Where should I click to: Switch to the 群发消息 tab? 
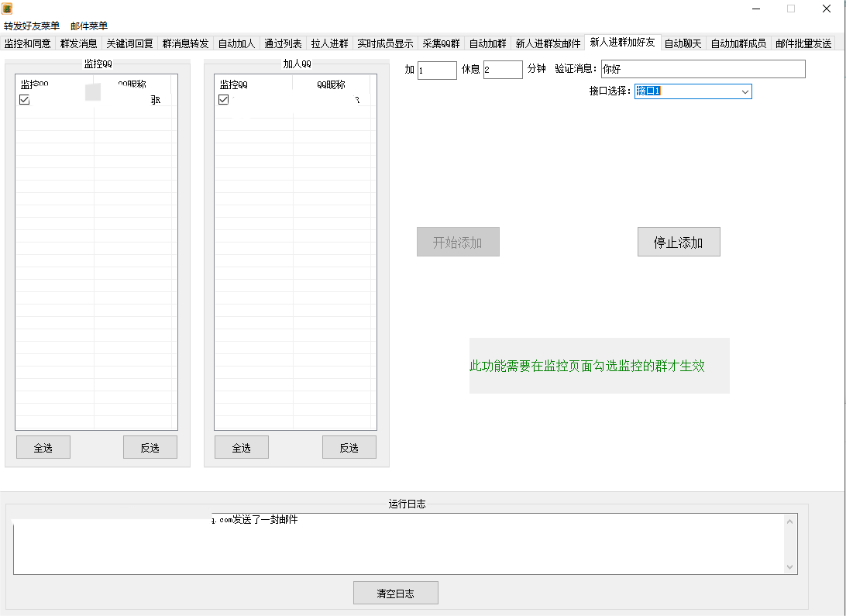click(79, 43)
